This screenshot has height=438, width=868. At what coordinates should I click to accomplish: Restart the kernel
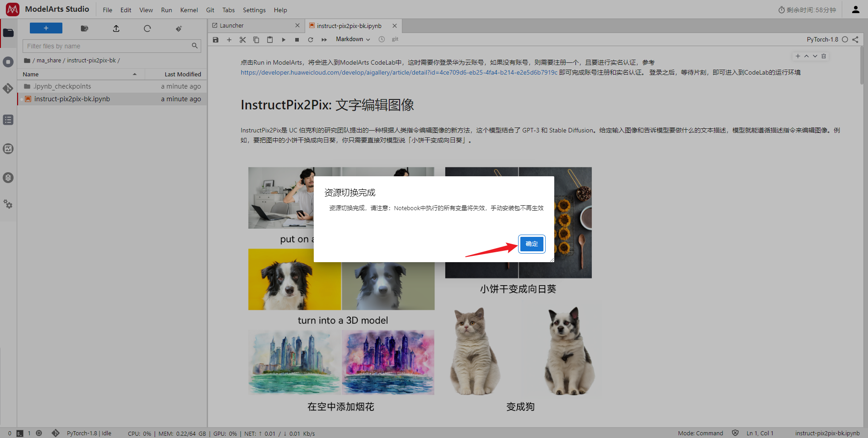click(x=311, y=39)
